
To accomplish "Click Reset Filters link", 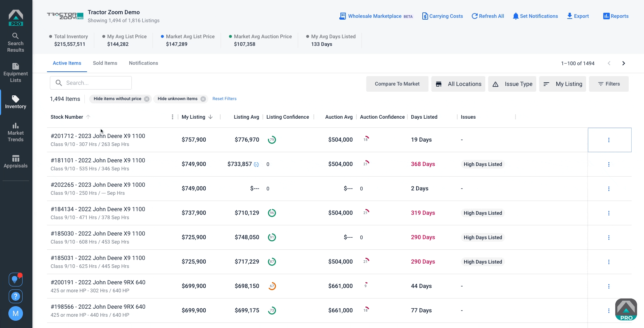I will tap(224, 99).
